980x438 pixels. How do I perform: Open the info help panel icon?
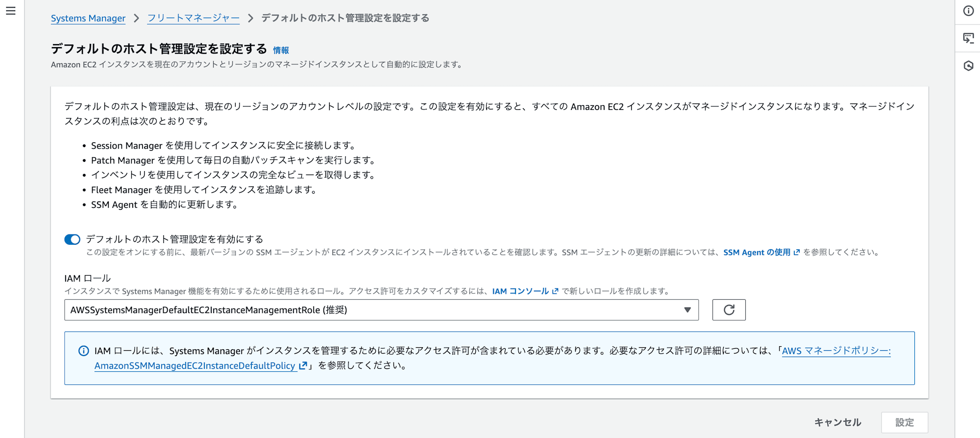(968, 11)
